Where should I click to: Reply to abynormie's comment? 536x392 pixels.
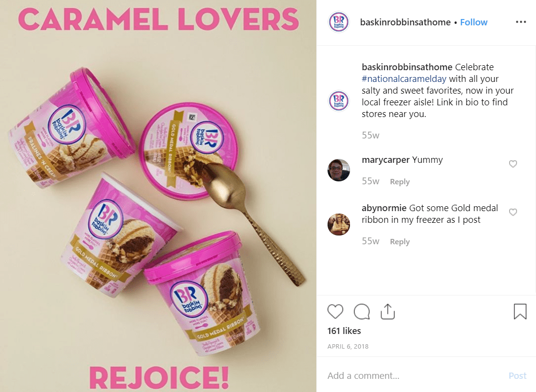tap(400, 241)
